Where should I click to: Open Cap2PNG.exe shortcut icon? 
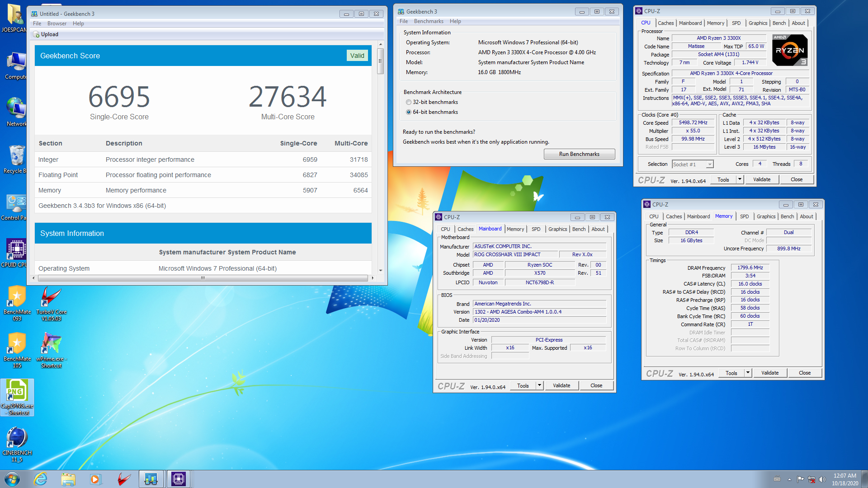point(17,397)
